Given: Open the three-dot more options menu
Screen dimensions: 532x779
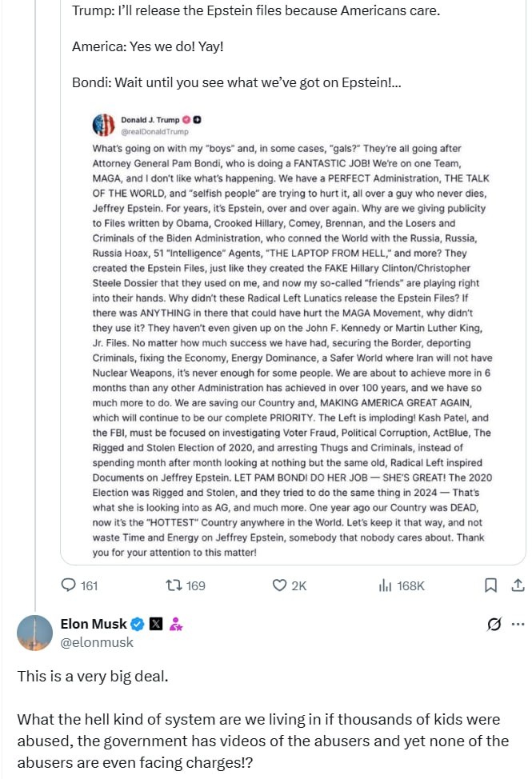Looking at the screenshot, I should (x=518, y=624).
